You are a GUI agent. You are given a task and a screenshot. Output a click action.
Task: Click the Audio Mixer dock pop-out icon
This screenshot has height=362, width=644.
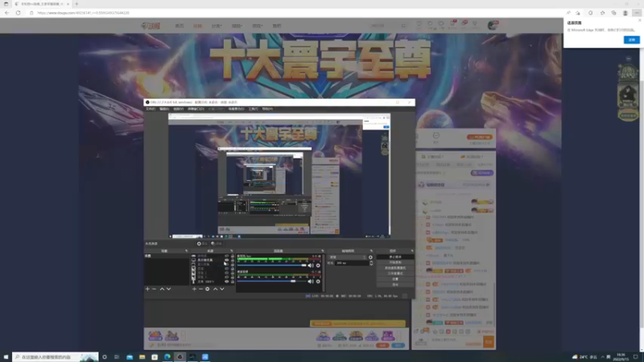[x=323, y=251]
